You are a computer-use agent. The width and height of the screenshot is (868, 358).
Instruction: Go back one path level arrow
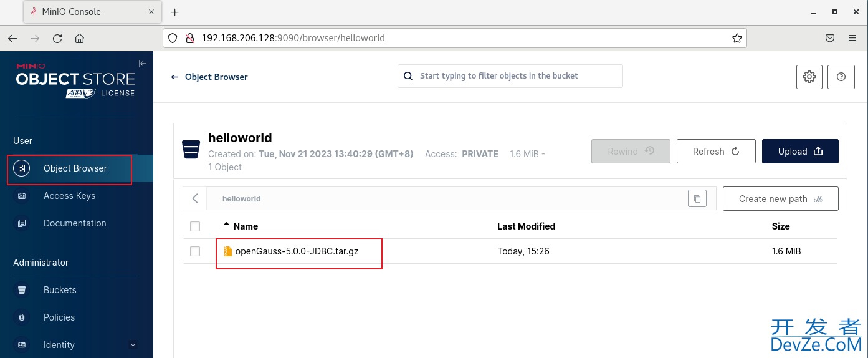195,198
